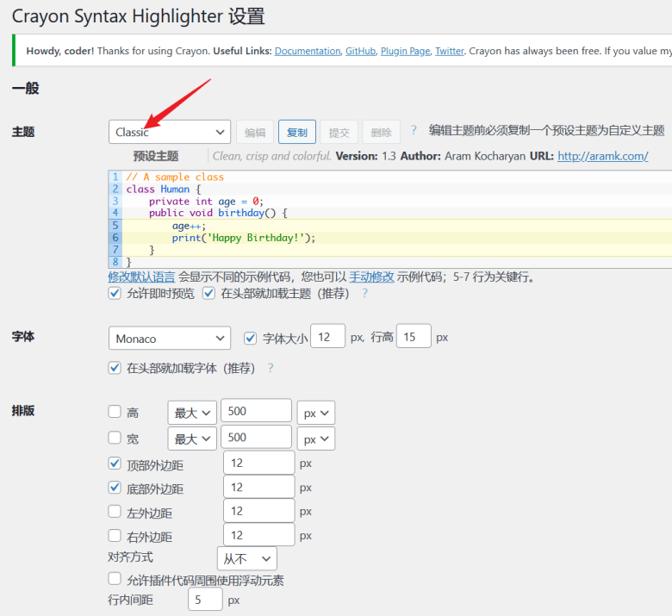Viewport: 672px width, 616px height.
Task: Click help question mark after 在头部就加载字体
Action: [x=271, y=368]
